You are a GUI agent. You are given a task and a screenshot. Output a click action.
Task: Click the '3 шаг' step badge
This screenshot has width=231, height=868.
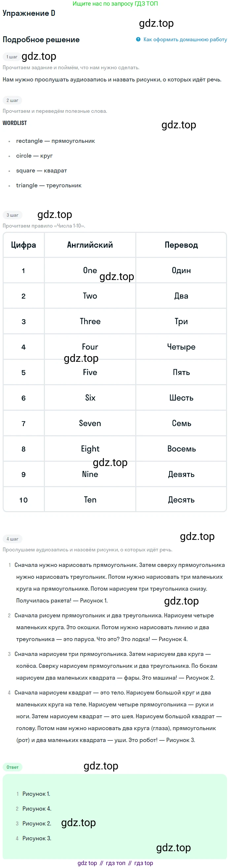tap(13, 215)
